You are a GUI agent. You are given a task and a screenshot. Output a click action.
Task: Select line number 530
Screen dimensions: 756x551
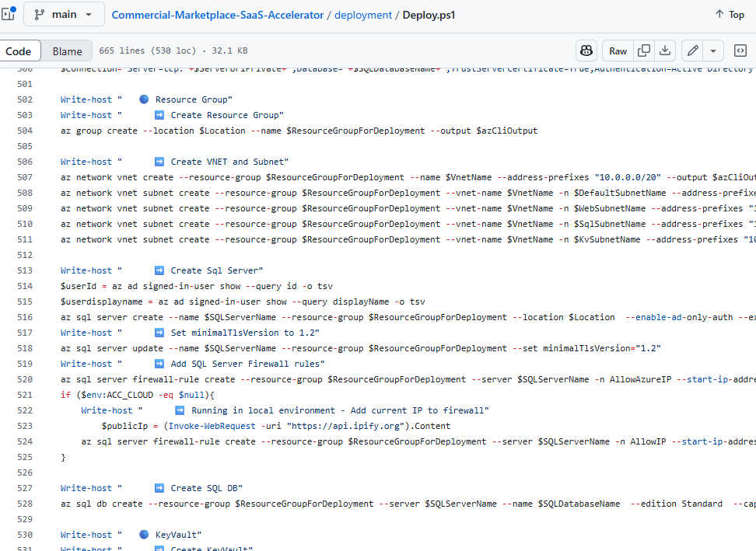pos(25,535)
